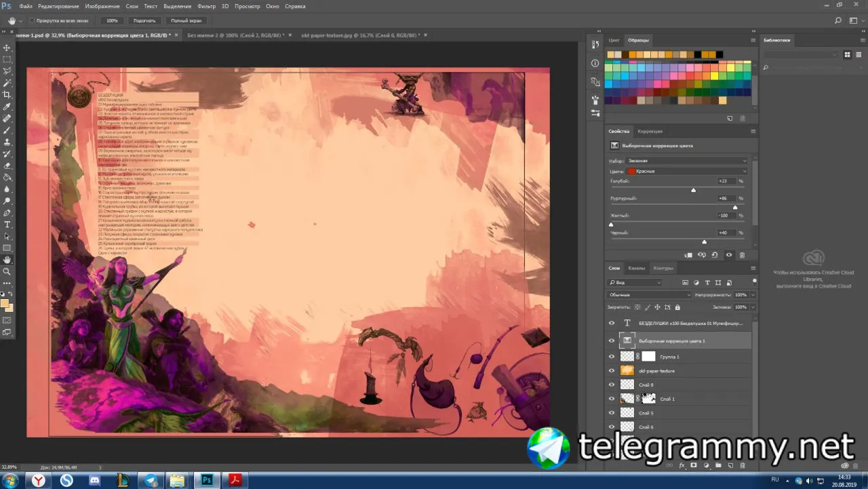Image resolution: width=868 pixels, height=489 pixels.
Task: Switch to the old-paper-texture.jpg document tab
Action: (x=359, y=35)
